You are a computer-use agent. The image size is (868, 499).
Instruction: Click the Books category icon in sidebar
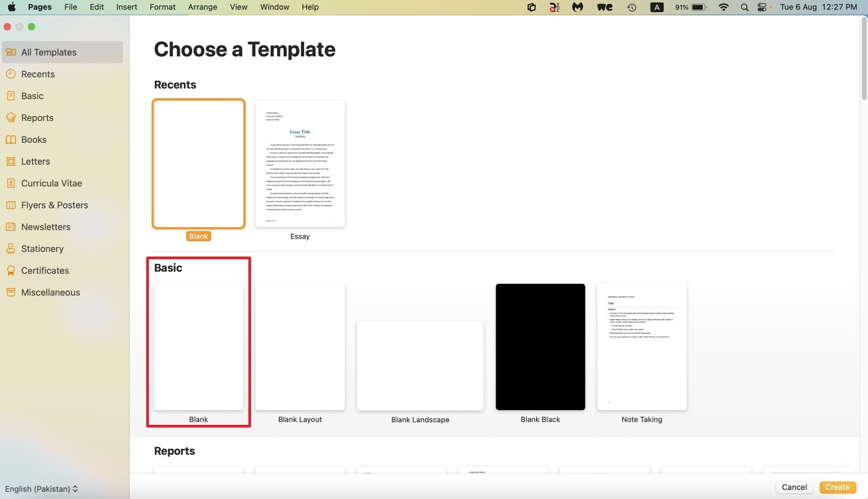tap(11, 140)
